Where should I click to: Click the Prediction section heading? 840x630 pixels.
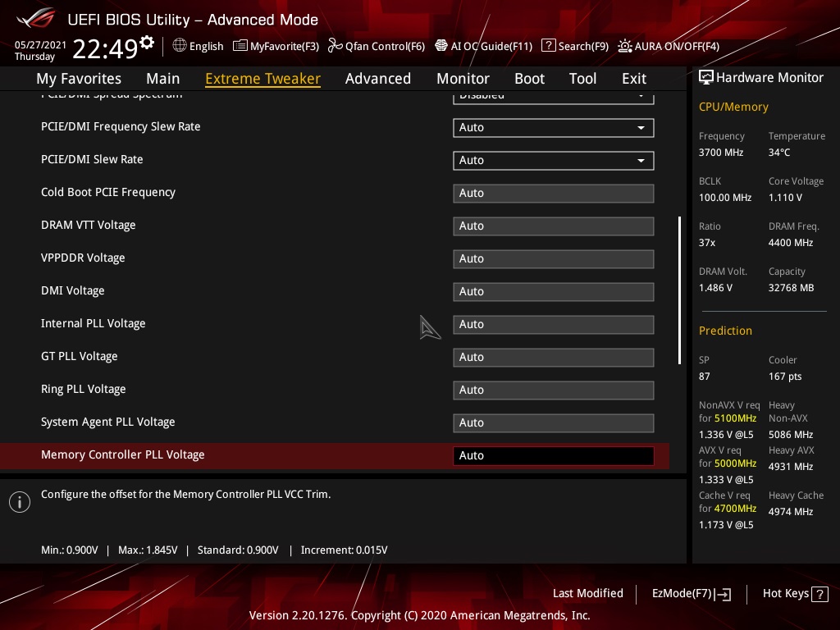(x=725, y=331)
